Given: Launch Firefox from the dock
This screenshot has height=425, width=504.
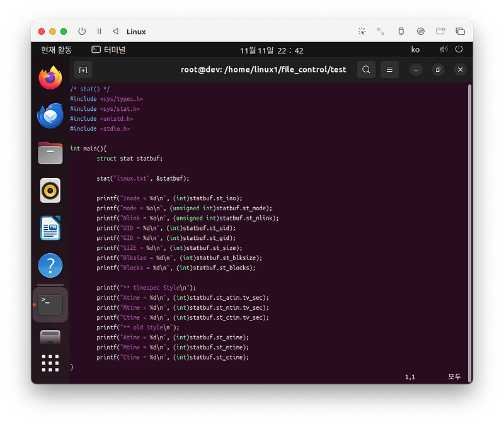Looking at the screenshot, I should (x=50, y=78).
